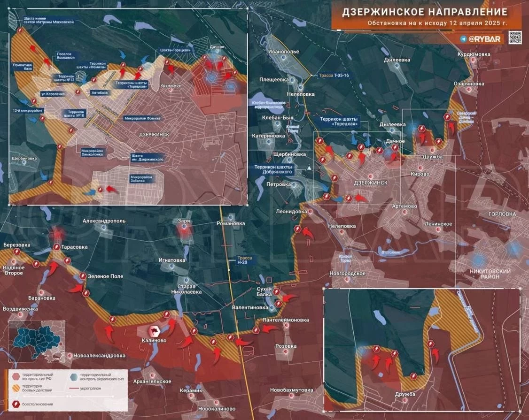Pick the red RF control legend swatch
Viewport: 529px width, 420px height.
tap(16, 376)
